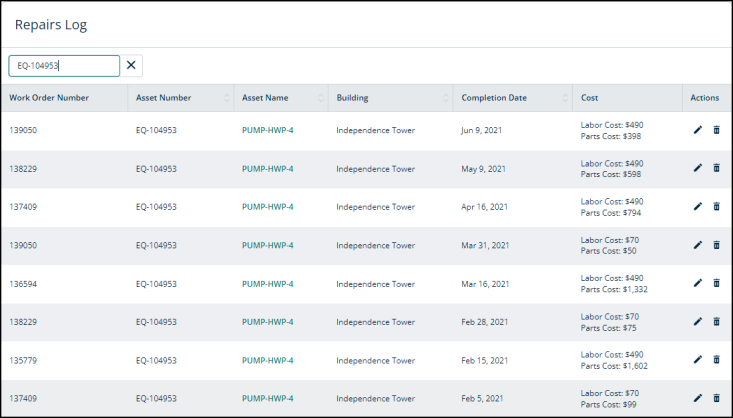Edit the May 9, 2021 repair entry
The width and height of the screenshot is (733, 418).
697,168
